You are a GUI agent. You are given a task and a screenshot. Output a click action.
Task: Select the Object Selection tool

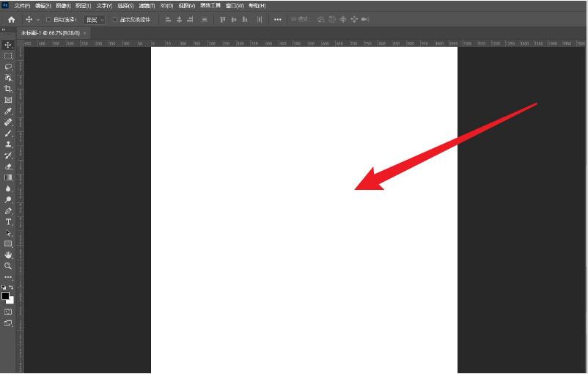pos(8,78)
